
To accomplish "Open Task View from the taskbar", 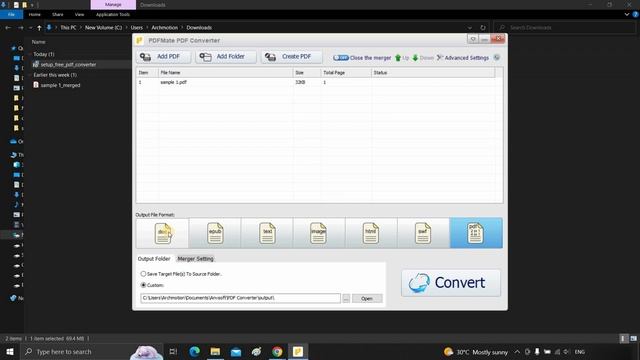I will [x=173, y=351].
